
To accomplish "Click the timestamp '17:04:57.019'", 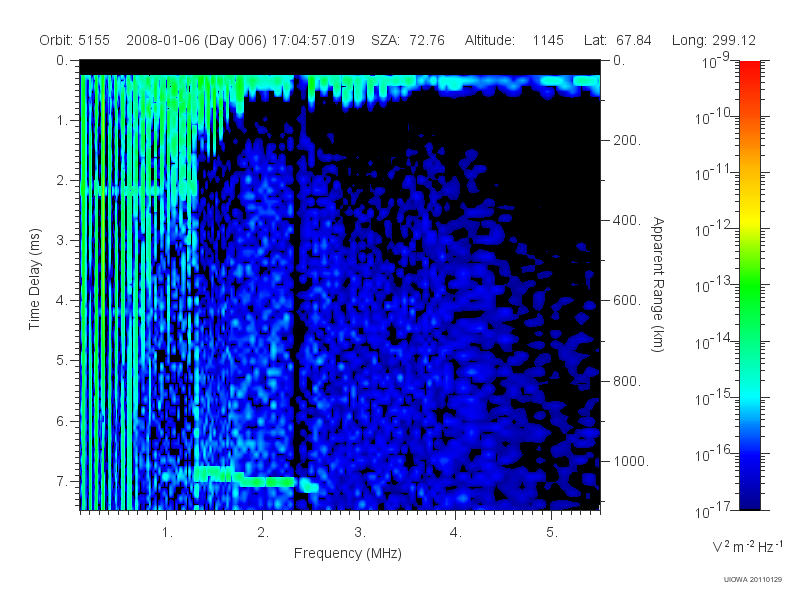I will [x=313, y=40].
